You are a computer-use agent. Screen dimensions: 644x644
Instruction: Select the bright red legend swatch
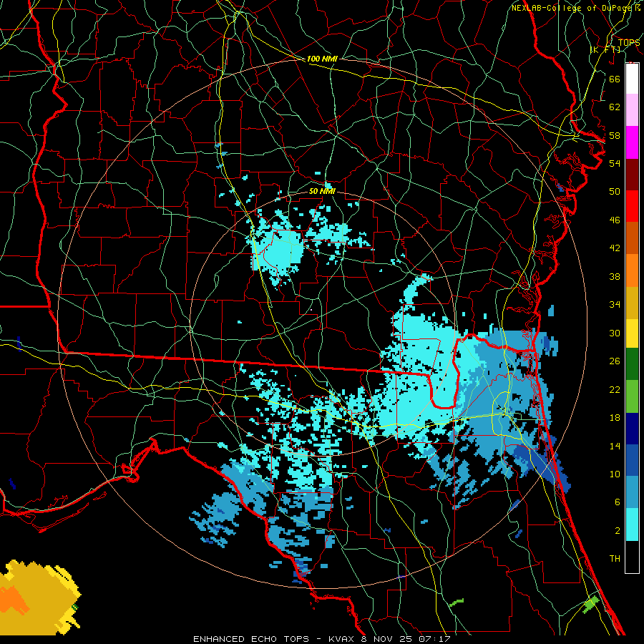tap(632, 206)
